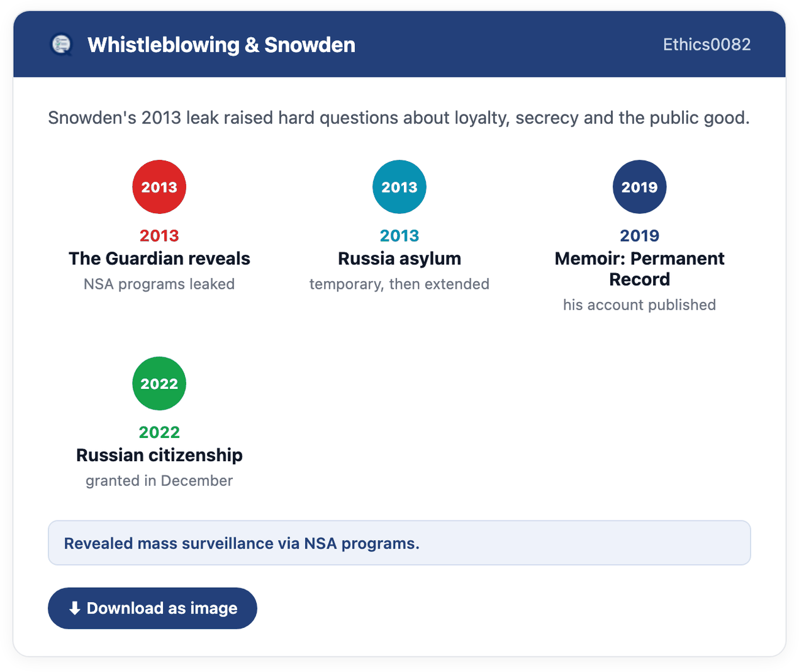Click the download arrow icon
Screen dimensions: 799x672
coord(74,608)
